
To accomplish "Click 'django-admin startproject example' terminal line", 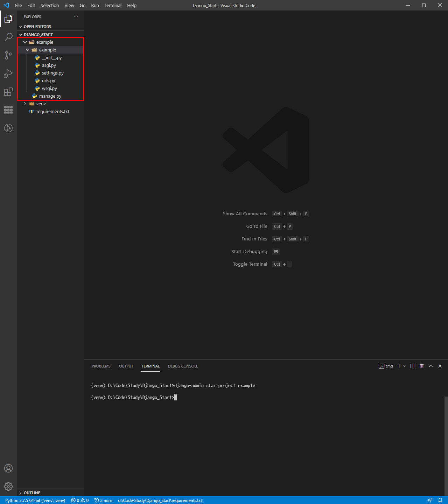I will point(215,385).
